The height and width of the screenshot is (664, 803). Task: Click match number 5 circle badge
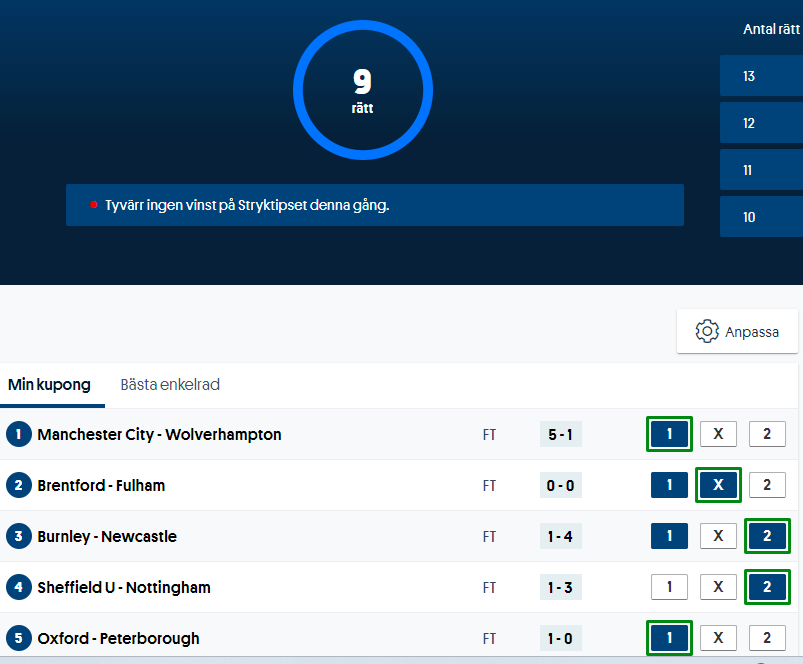pyautogui.click(x=18, y=638)
